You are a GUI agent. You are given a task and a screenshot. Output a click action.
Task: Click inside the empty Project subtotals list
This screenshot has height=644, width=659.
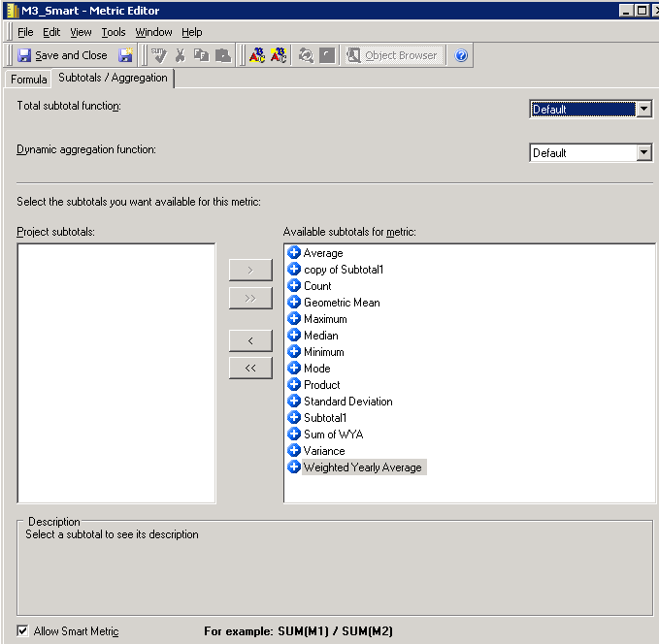point(115,372)
